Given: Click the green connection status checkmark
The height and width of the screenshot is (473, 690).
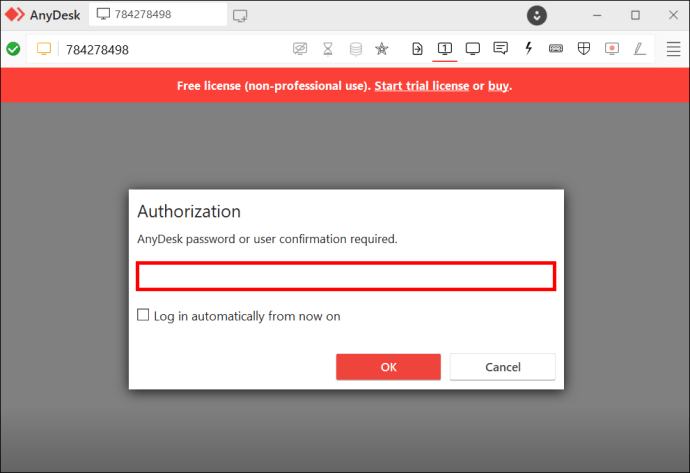Looking at the screenshot, I should tap(13, 49).
